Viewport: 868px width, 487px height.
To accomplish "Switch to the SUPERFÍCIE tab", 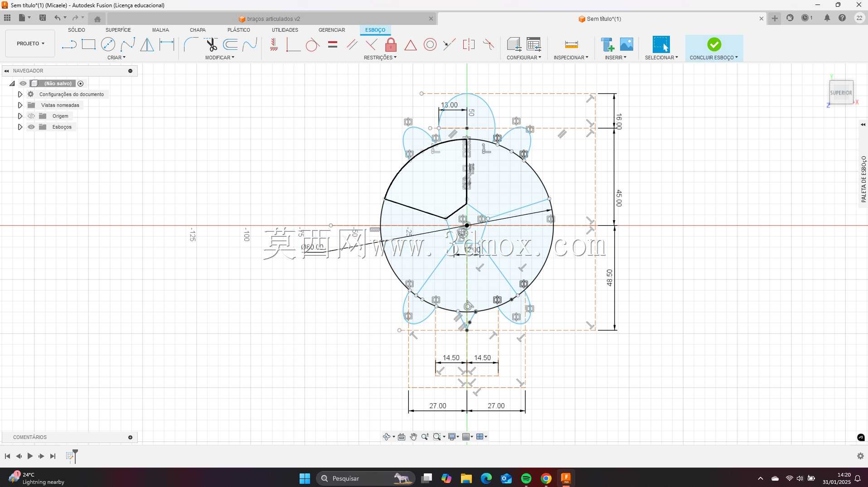I will (x=118, y=30).
